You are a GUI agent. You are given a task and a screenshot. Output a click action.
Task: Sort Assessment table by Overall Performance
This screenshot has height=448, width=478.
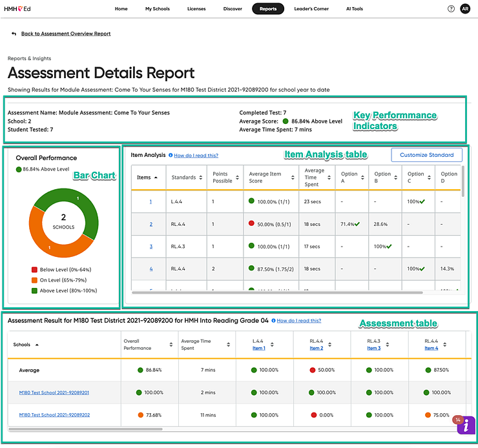tap(171, 345)
